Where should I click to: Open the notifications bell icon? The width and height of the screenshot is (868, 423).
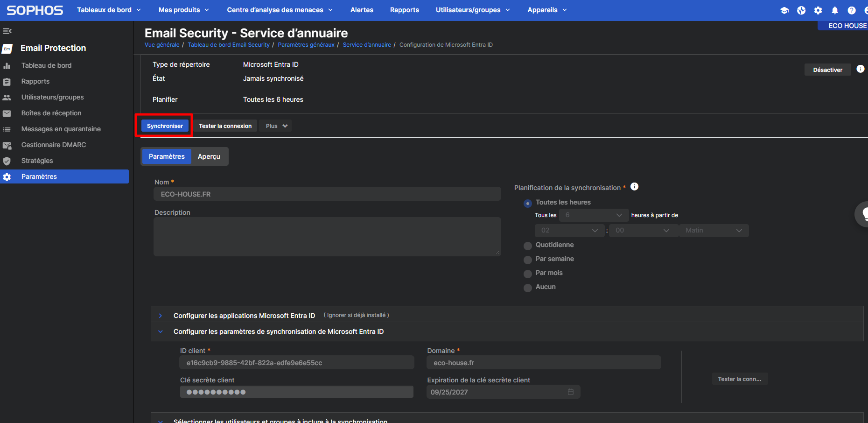click(x=835, y=10)
